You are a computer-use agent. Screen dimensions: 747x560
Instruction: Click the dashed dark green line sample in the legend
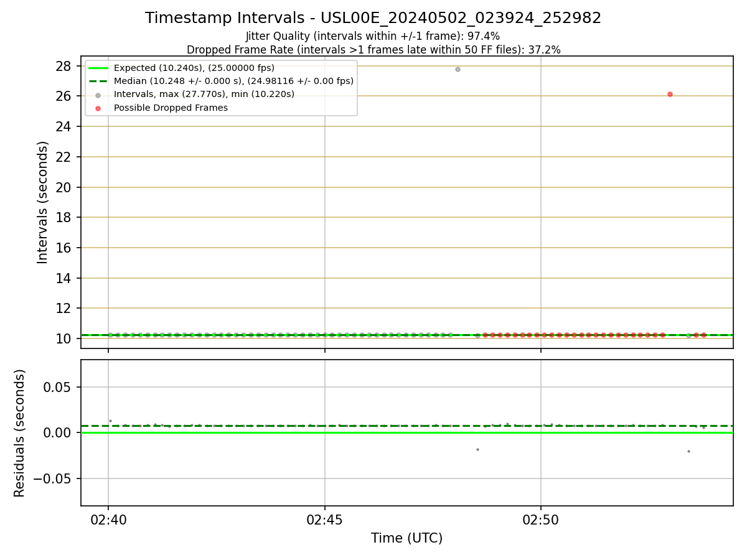click(x=98, y=81)
